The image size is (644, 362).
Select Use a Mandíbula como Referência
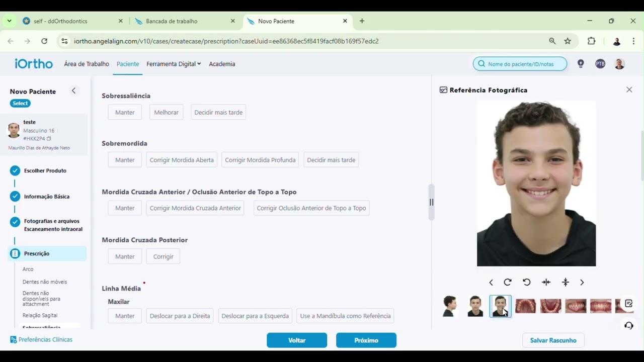coord(345,316)
